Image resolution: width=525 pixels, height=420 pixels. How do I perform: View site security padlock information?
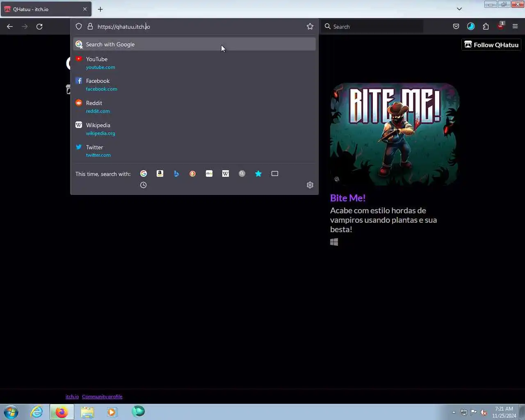[90, 26]
